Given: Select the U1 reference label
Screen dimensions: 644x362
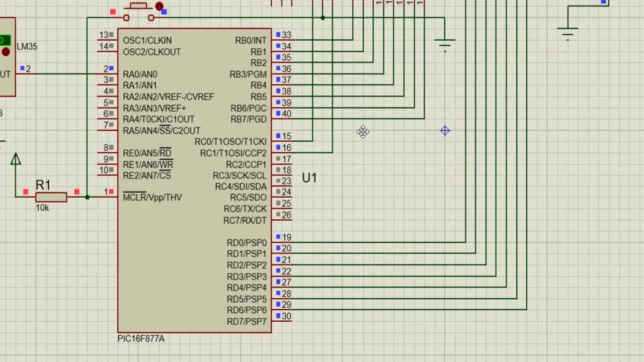Looking at the screenshot, I should tap(309, 177).
